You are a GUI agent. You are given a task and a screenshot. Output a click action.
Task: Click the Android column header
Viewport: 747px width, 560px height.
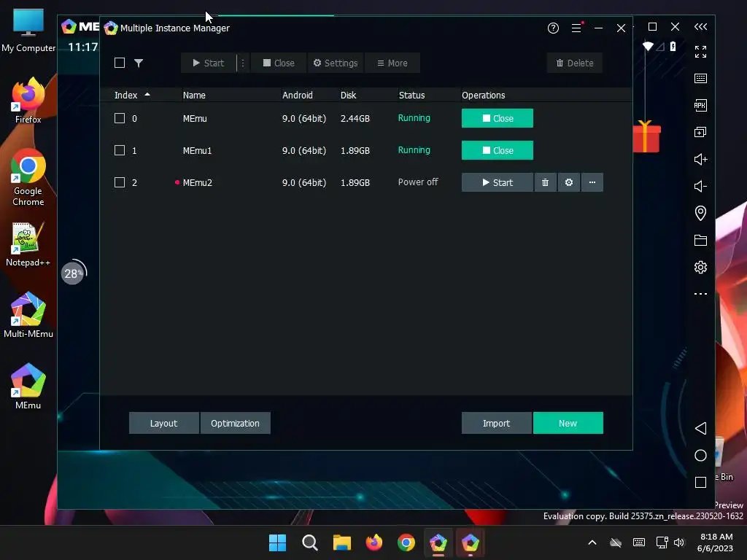point(298,96)
